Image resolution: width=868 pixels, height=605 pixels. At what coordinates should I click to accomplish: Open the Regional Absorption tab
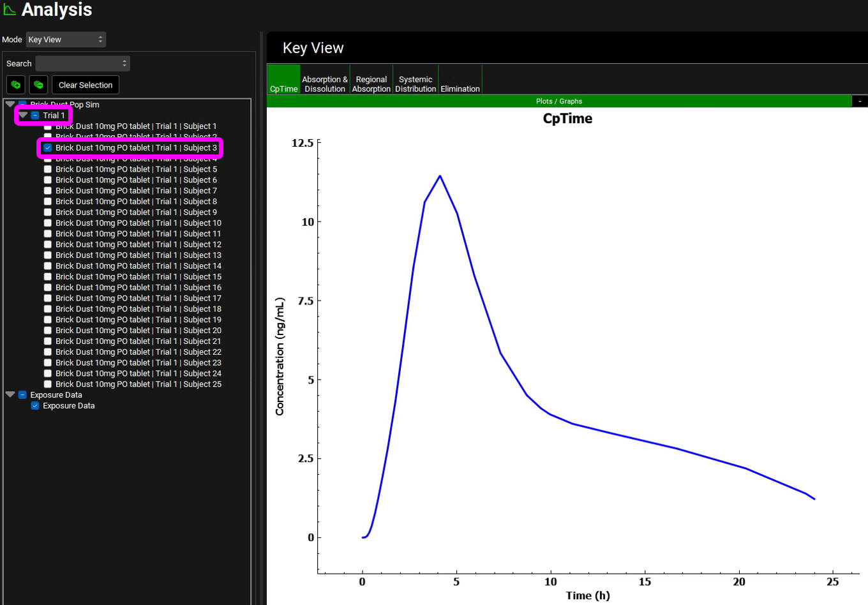pos(371,84)
